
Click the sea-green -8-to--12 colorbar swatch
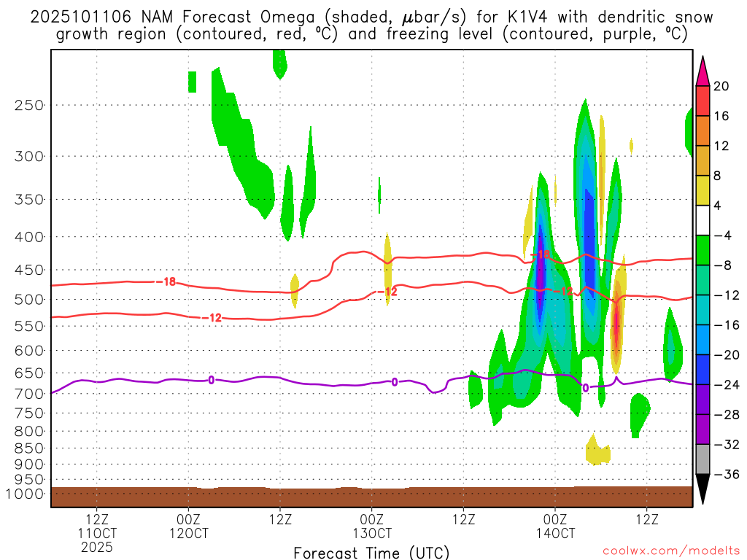click(703, 280)
